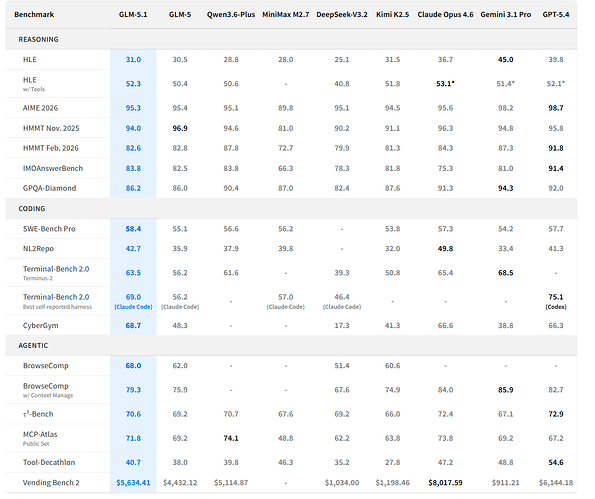The height and width of the screenshot is (499, 595).
Task: Click the MCP-Atlas row label
Action: (x=40, y=438)
